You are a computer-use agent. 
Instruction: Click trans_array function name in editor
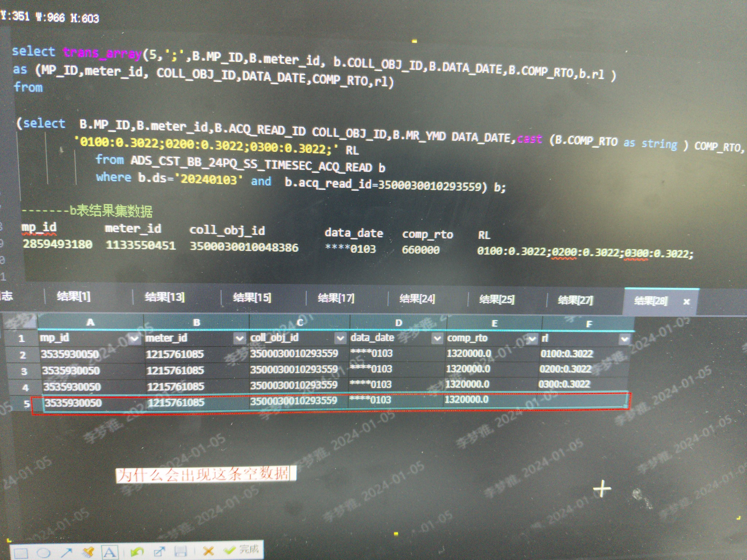pos(102,54)
